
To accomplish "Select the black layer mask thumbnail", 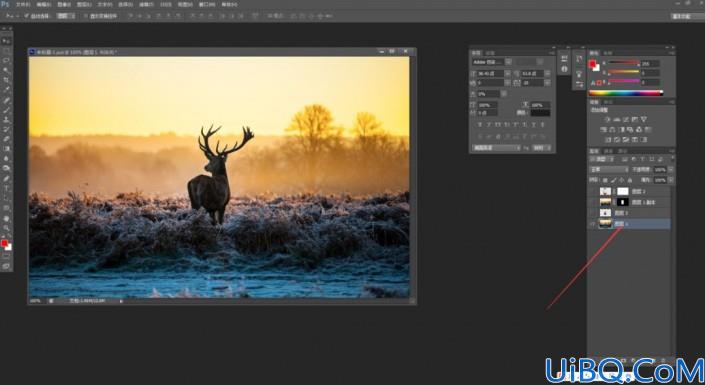I will (623, 202).
